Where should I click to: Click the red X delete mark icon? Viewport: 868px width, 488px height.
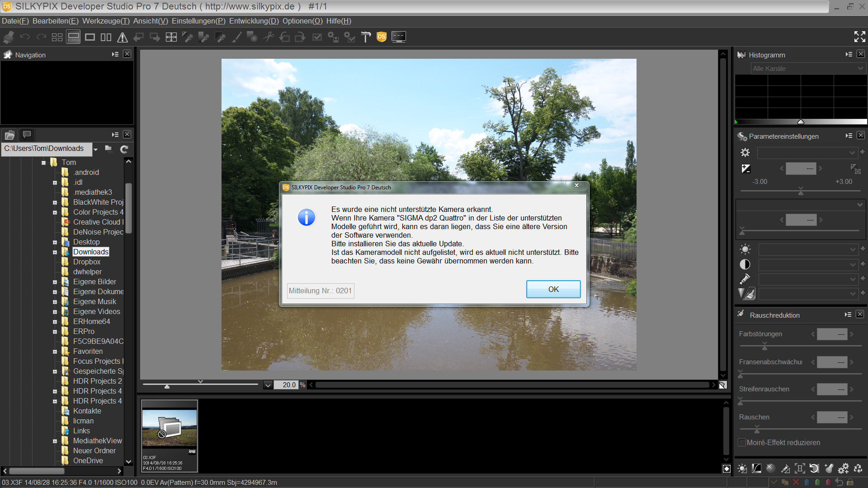(x=796, y=483)
